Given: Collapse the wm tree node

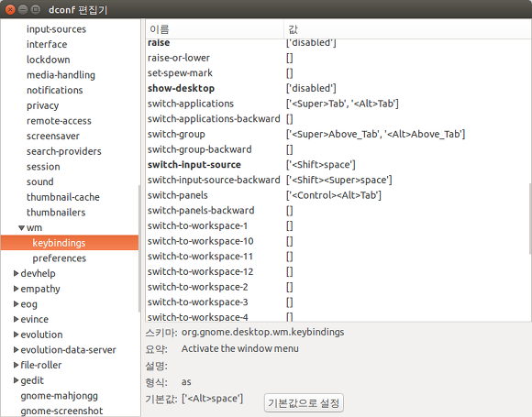Looking at the screenshot, I should pos(21,228).
